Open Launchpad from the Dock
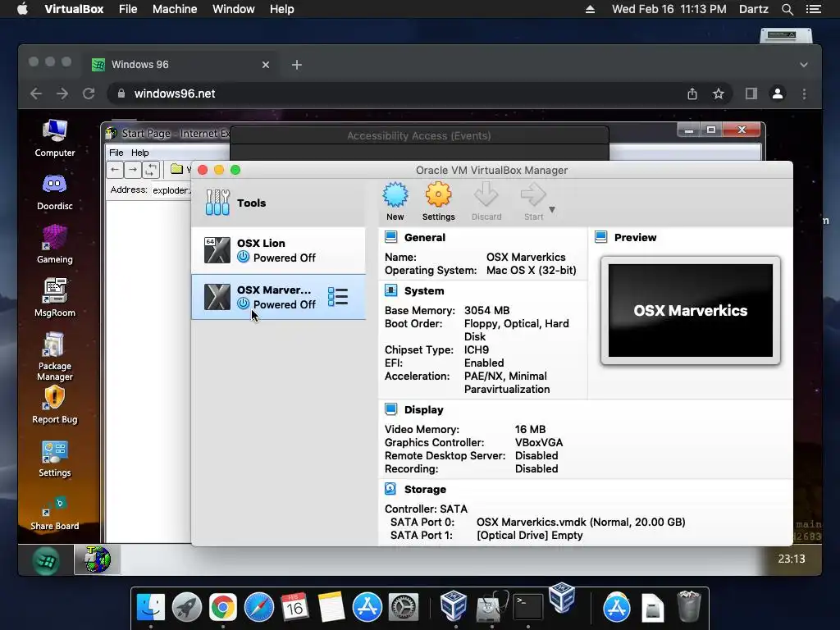840x630 pixels. 187,607
